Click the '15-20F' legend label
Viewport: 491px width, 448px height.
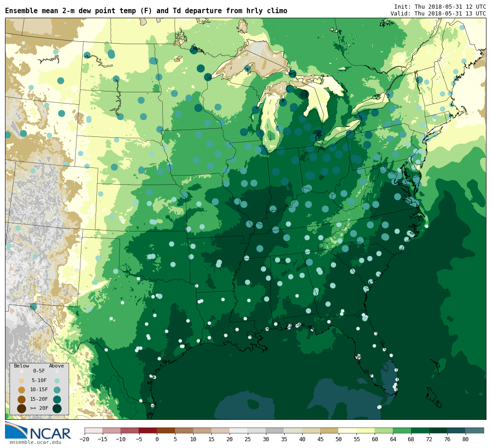click(x=39, y=399)
